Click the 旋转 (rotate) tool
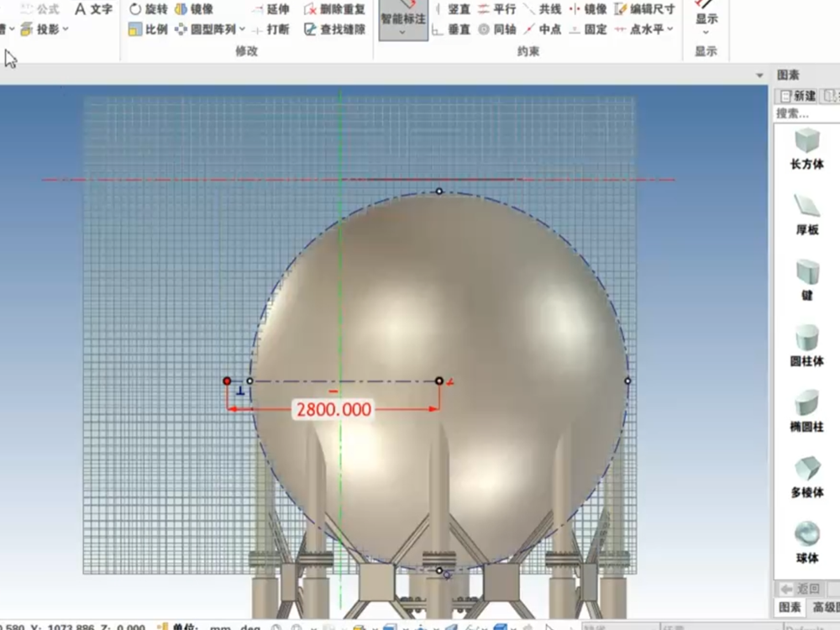The width and height of the screenshot is (840, 630). click(x=148, y=9)
